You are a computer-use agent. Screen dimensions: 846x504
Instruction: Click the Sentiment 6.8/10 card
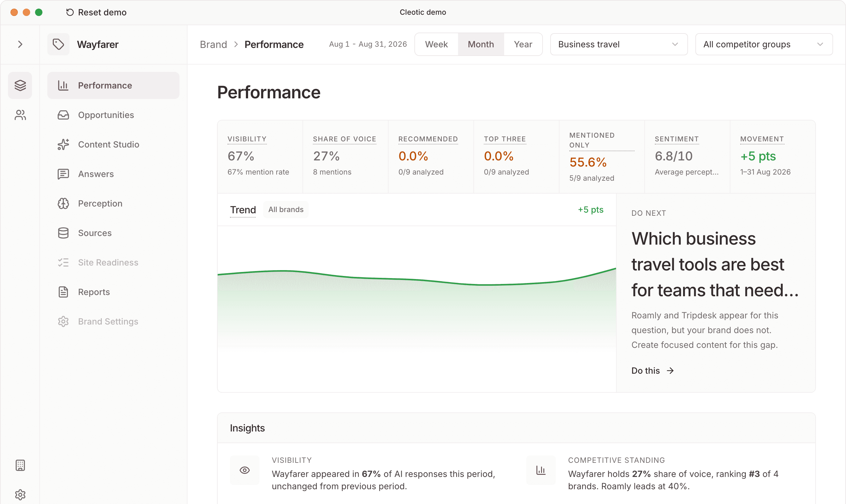pos(687,156)
